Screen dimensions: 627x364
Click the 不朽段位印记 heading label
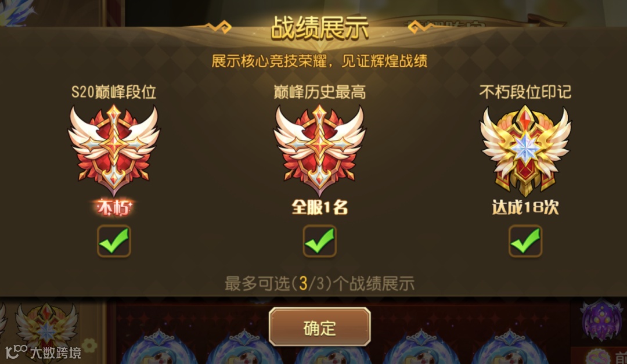point(525,92)
